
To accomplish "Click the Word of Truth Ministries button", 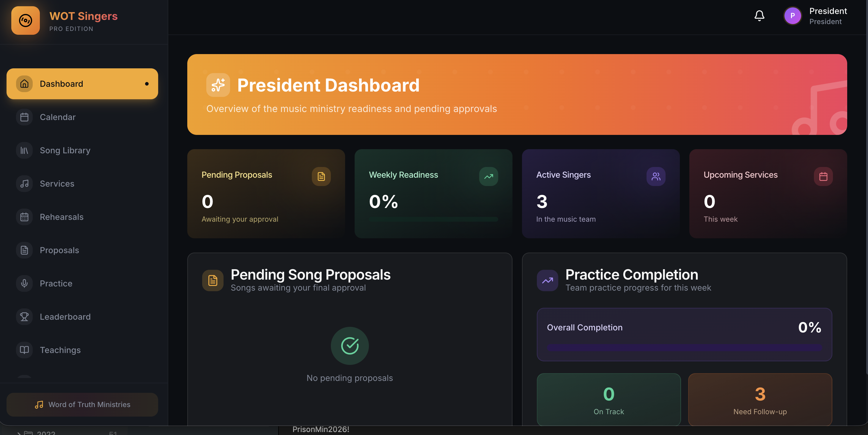I will click(x=82, y=405).
